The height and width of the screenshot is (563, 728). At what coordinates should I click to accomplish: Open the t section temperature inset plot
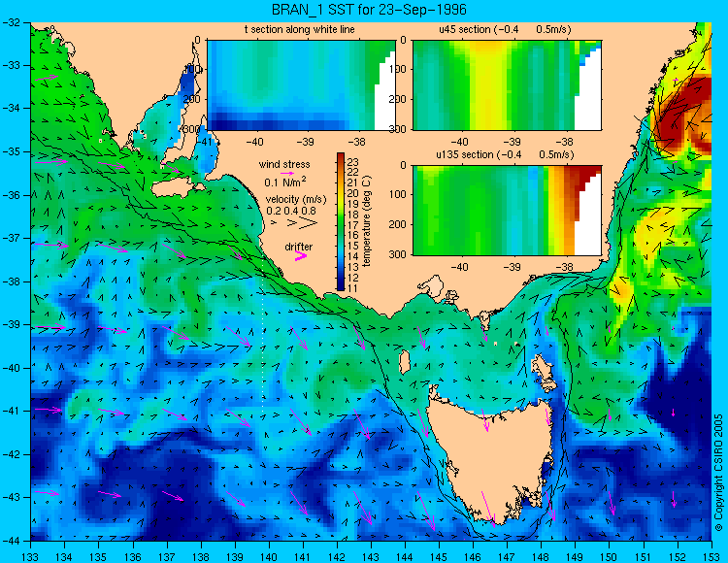pos(301,85)
